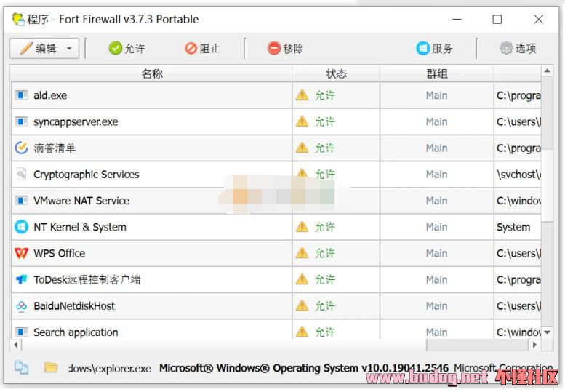The height and width of the screenshot is (392, 565).
Task: Click the 阻止 (Block) toolbar button
Action: click(x=202, y=49)
